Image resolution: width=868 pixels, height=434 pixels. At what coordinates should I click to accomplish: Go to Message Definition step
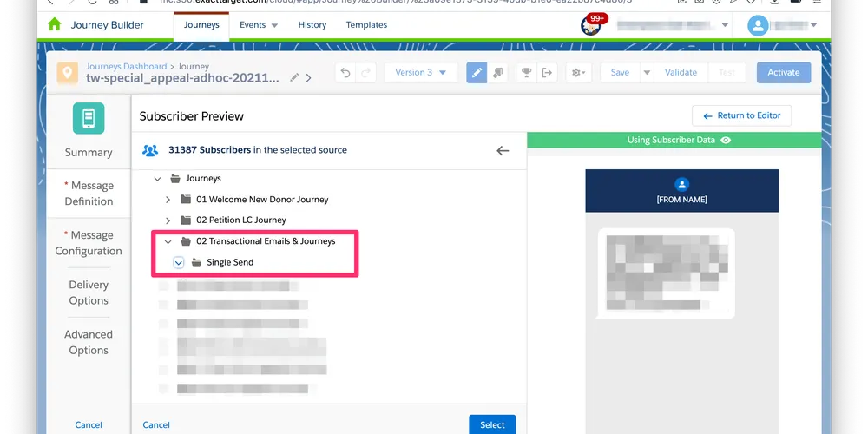click(x=89, y=194)
